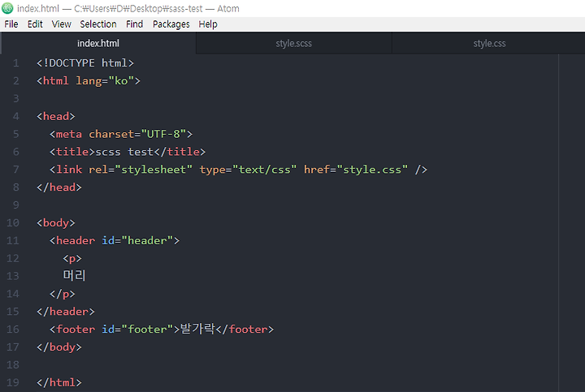Switch to the style.scss tab
The height and width of the screenshot is (392, 585).
[x=293, y=43]
